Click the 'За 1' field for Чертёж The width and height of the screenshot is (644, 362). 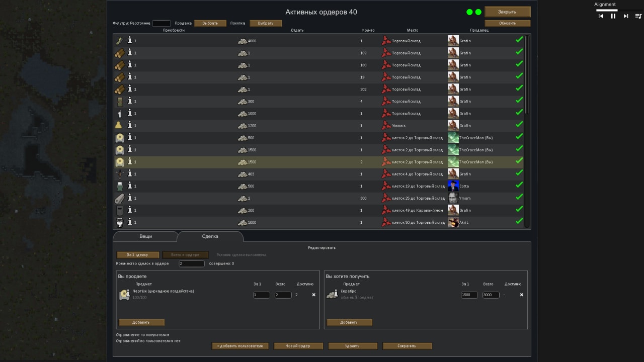262,295
